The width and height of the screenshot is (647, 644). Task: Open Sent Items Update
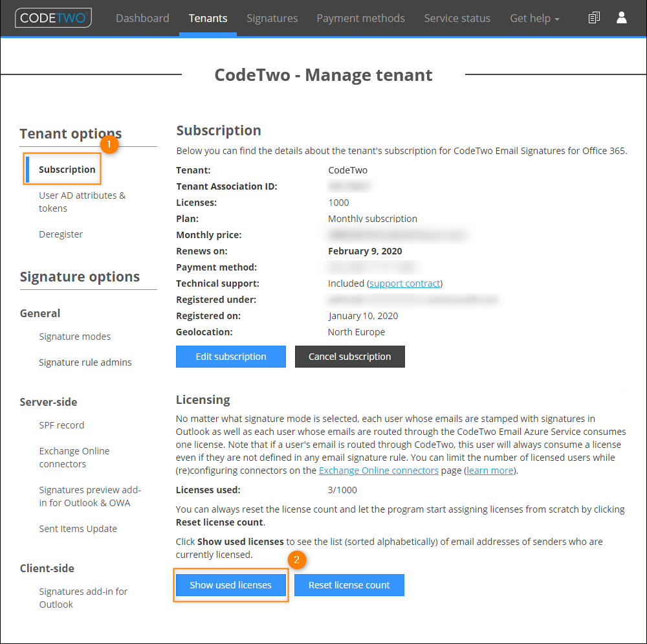78,528
